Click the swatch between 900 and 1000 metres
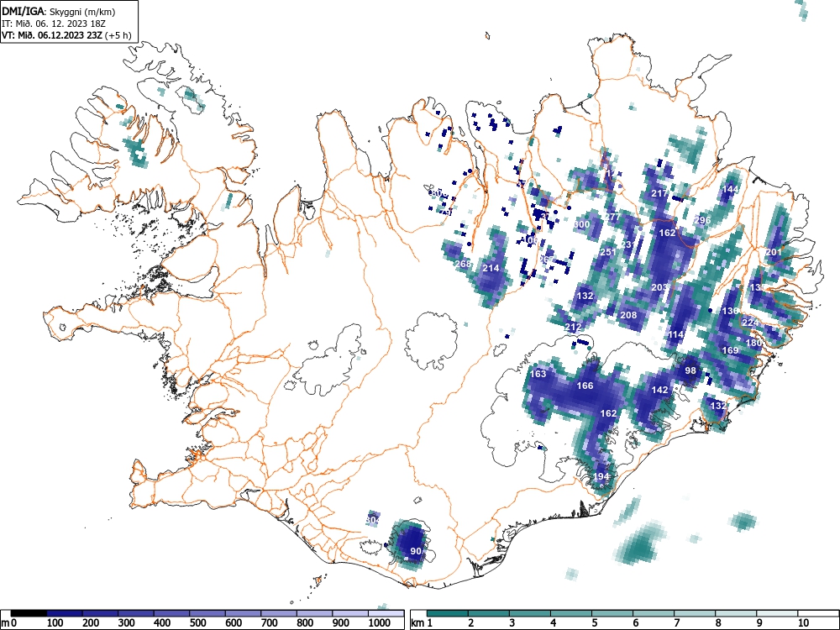840x630 pixels. (350, 613)
